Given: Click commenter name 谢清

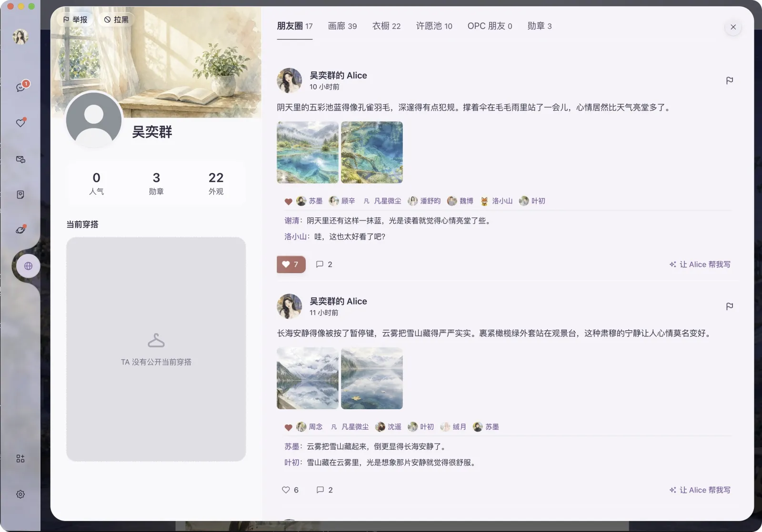Looking at the screenshot, I should [x=292, y=221].
